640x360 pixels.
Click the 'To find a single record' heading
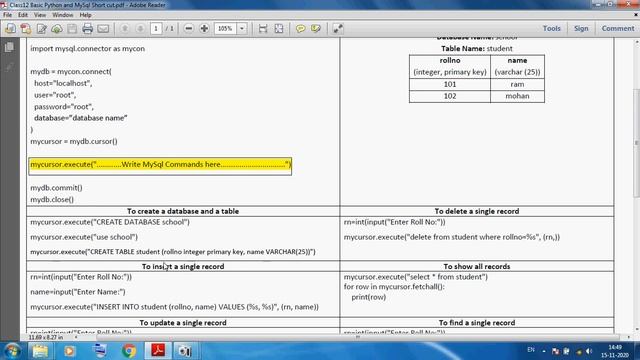click(477, 323)
